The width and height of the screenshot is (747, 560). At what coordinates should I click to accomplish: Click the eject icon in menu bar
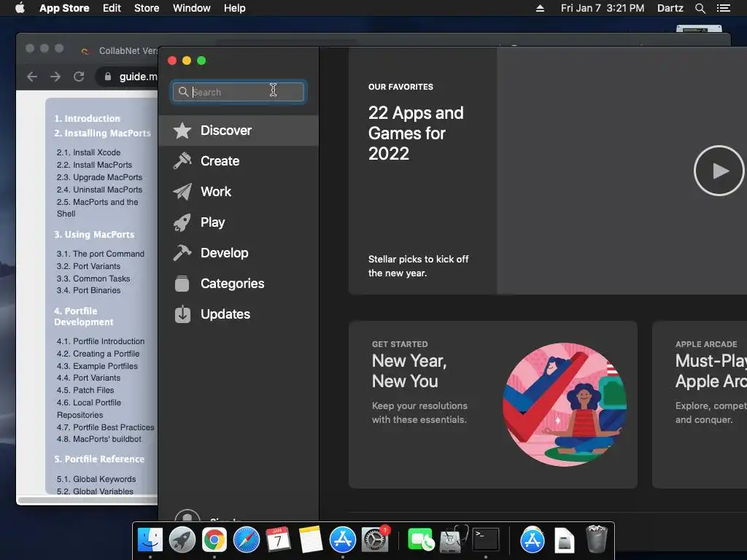(x=540, y=8)
